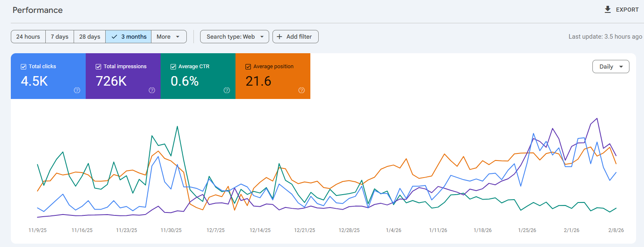The image size is (644, 247).
Task: Open help for Average position metric
Action: pos(302,90)
